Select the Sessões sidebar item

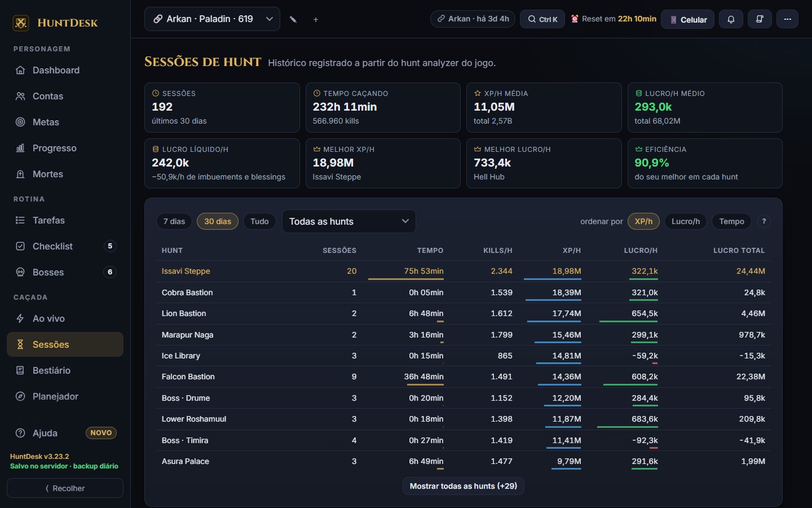[65, 344]
